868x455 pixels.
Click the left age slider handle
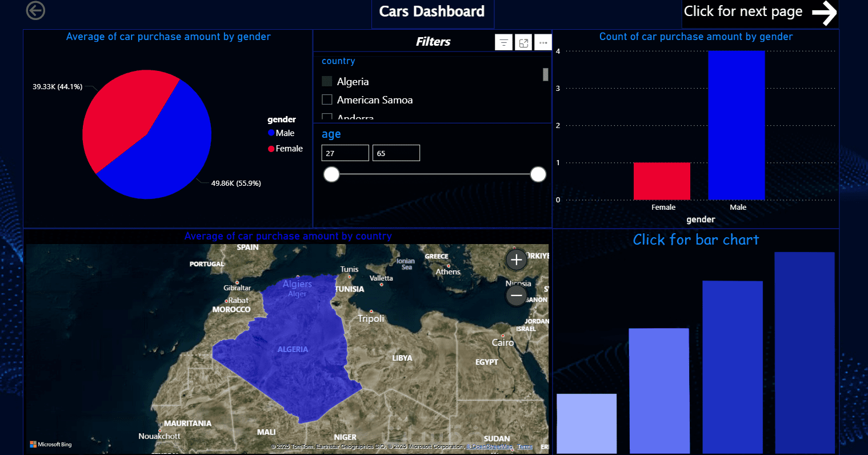[331, 174]
